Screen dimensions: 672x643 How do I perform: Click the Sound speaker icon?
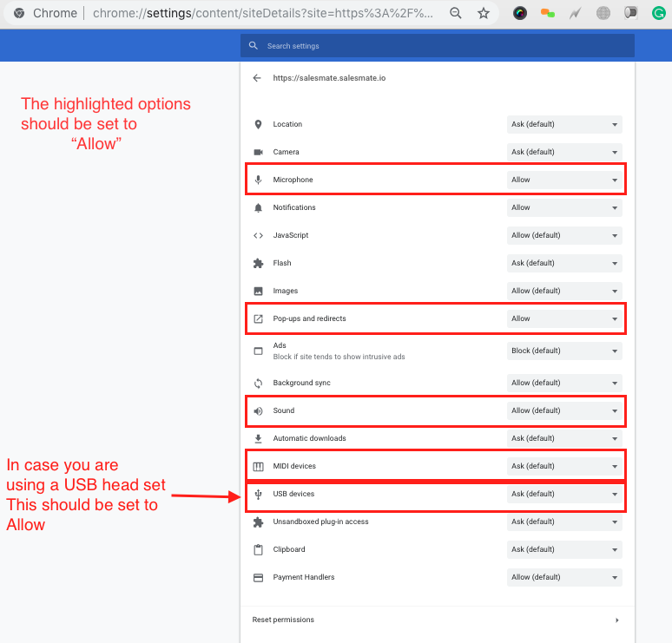pyautogui.click(x=258, y=410)
